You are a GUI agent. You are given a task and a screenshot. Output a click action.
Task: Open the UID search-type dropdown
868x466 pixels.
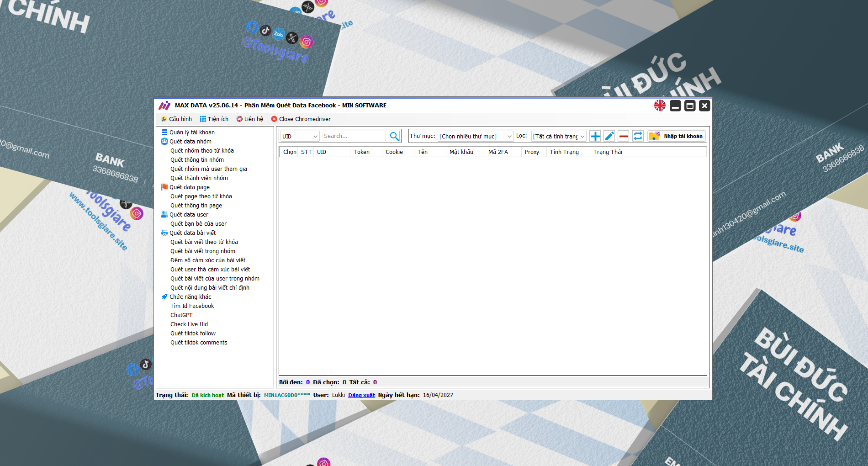click(300, 136)
